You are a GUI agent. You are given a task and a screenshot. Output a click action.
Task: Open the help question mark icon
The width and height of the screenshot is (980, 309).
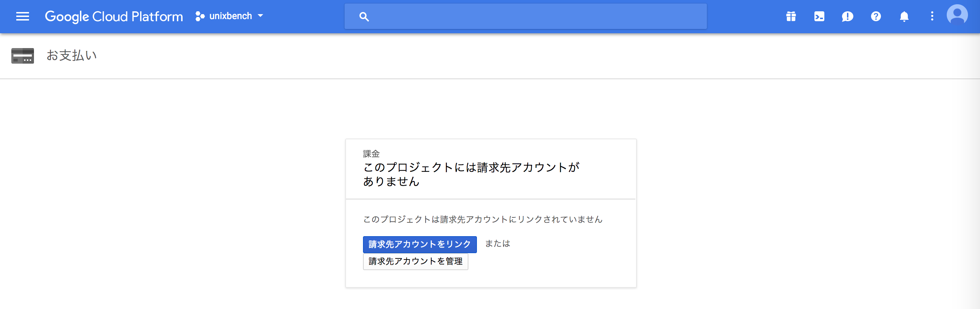876,16
